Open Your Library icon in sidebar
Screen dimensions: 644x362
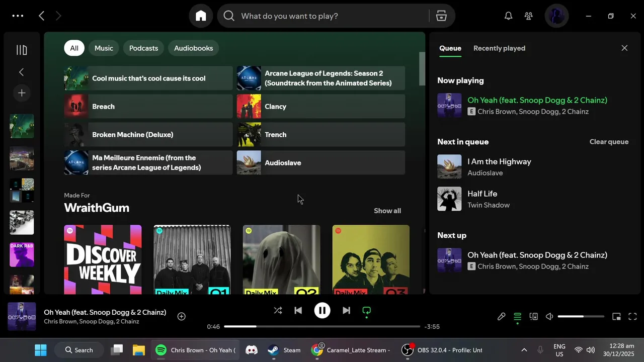click(x=22, y=50)
